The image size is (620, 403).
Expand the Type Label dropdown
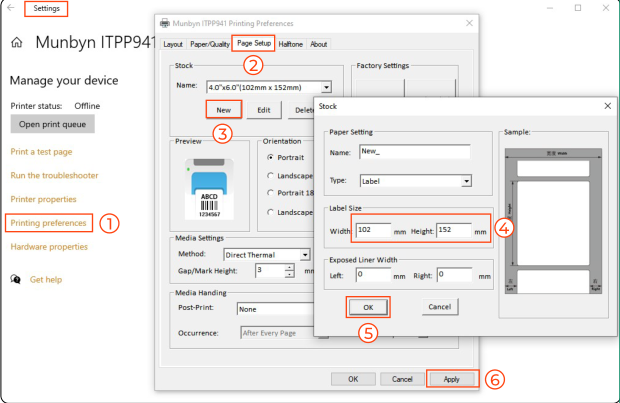(x=467, y=181)
